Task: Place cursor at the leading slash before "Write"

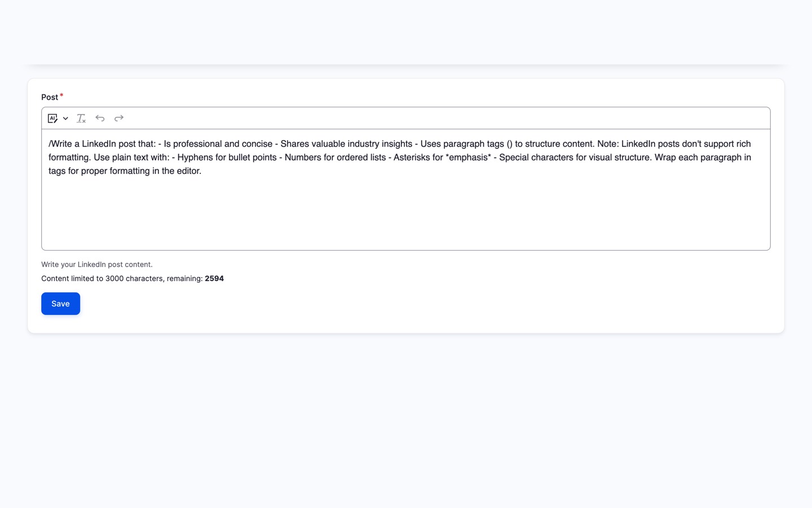Action: (x=50, y=144)
